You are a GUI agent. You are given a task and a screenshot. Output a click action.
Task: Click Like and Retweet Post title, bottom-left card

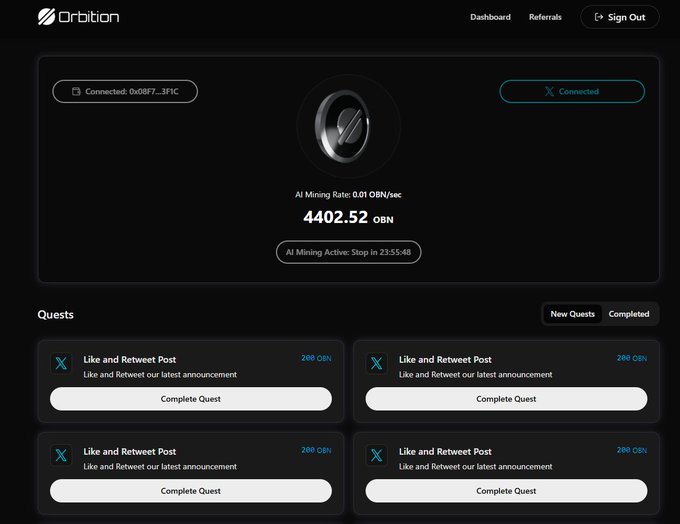pos(130,452)
